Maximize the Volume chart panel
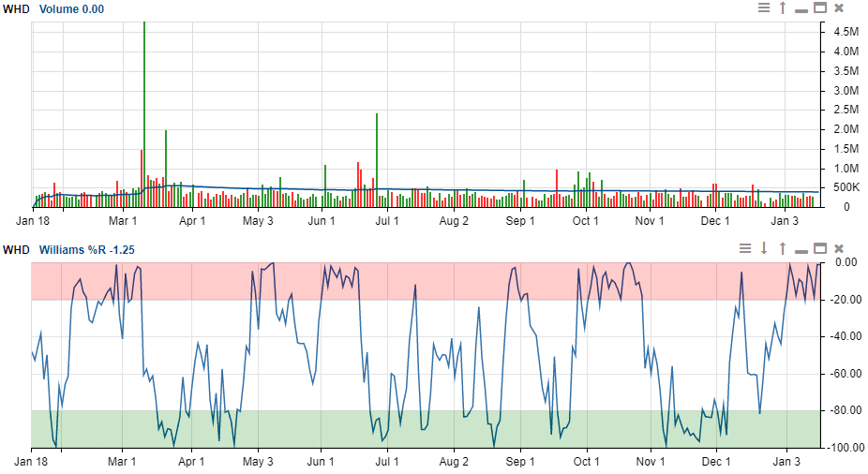868x474 pixels. click(820, 8)
